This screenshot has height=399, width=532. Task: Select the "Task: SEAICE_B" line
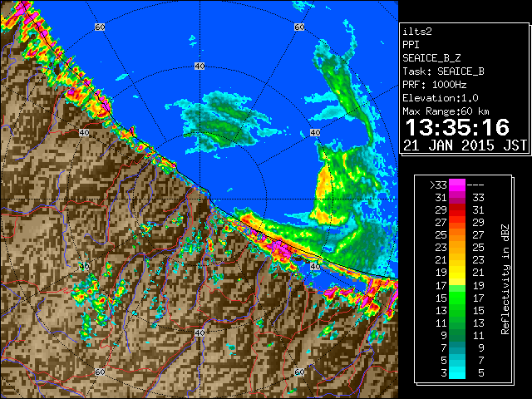point(443,71)
